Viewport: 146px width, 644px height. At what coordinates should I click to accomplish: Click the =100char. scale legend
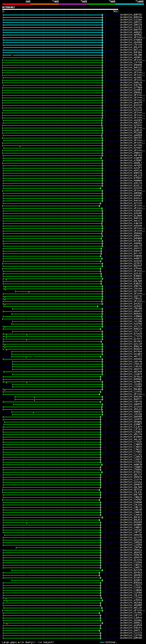pos(109,642)
